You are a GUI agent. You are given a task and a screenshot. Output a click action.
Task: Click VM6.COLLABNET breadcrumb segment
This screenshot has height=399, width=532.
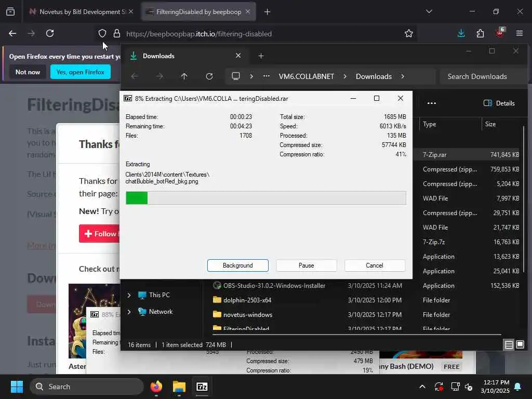point(307,76)
